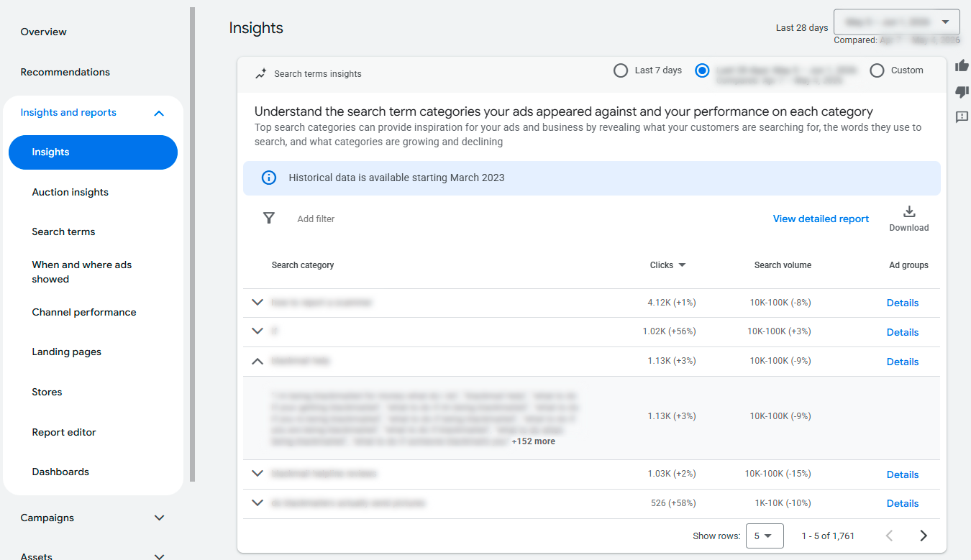This screenshot has height=560, width=971.
Task: Sort by the Clicks column header
Action: (667, 265)
